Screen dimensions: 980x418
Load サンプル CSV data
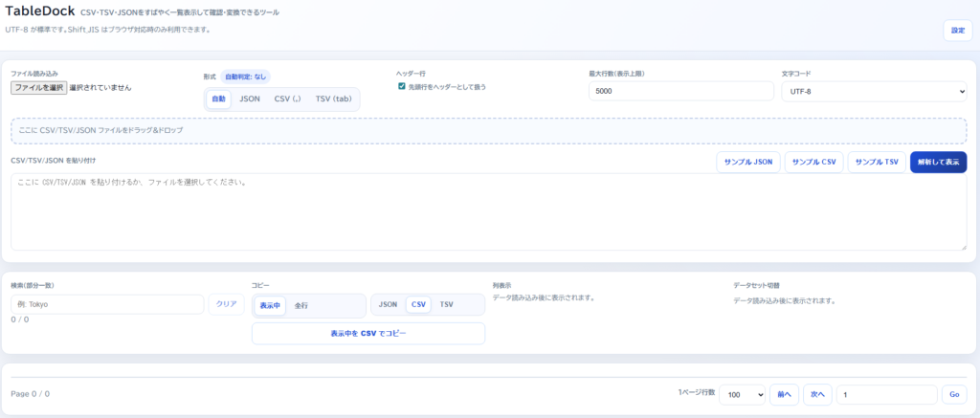coord(813,163)
